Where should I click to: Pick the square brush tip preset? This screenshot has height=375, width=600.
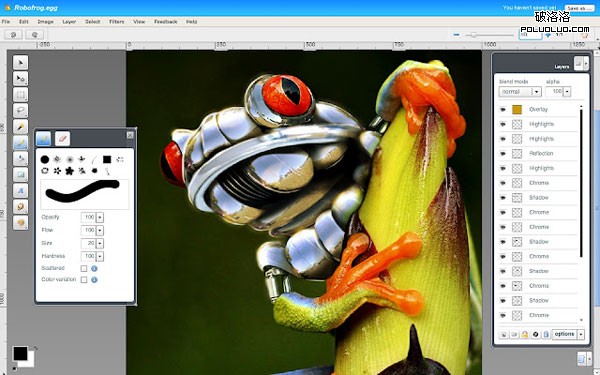point(107,159)
